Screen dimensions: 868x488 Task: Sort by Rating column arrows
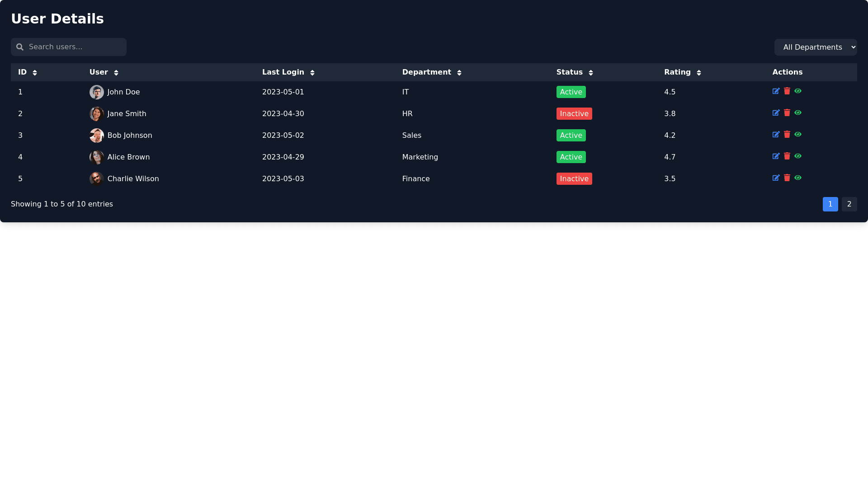coord(698,73)
